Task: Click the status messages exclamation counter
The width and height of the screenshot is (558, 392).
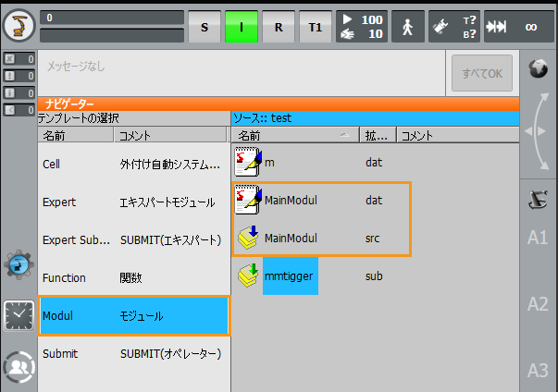Action: [19, 76]
